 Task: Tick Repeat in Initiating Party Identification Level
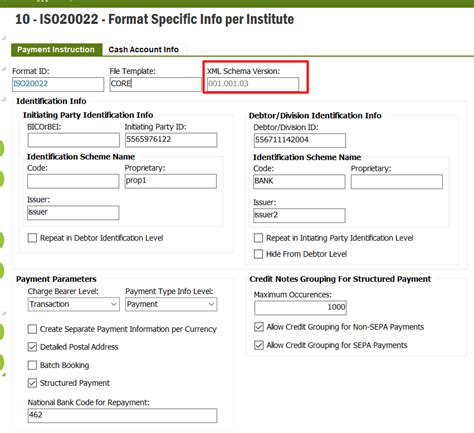pos(258,238)
